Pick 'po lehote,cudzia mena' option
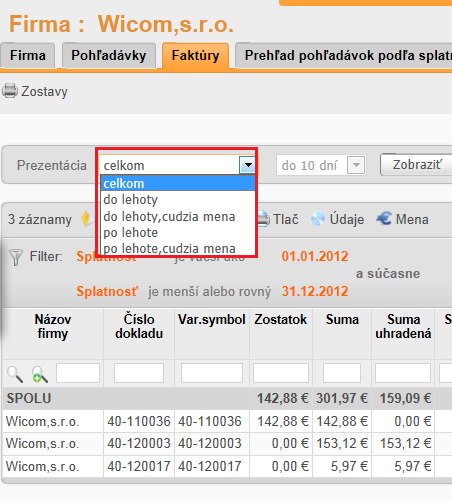 point(178,248)
